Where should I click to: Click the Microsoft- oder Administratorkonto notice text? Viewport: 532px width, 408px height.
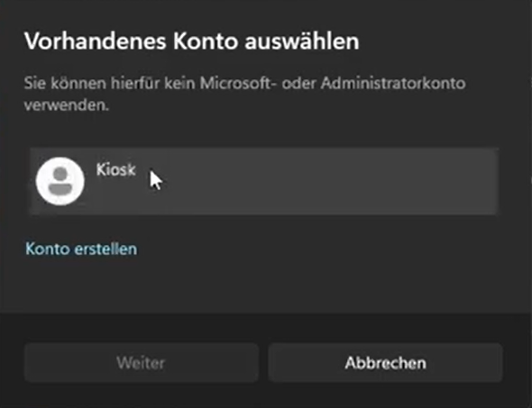[244, 94]
